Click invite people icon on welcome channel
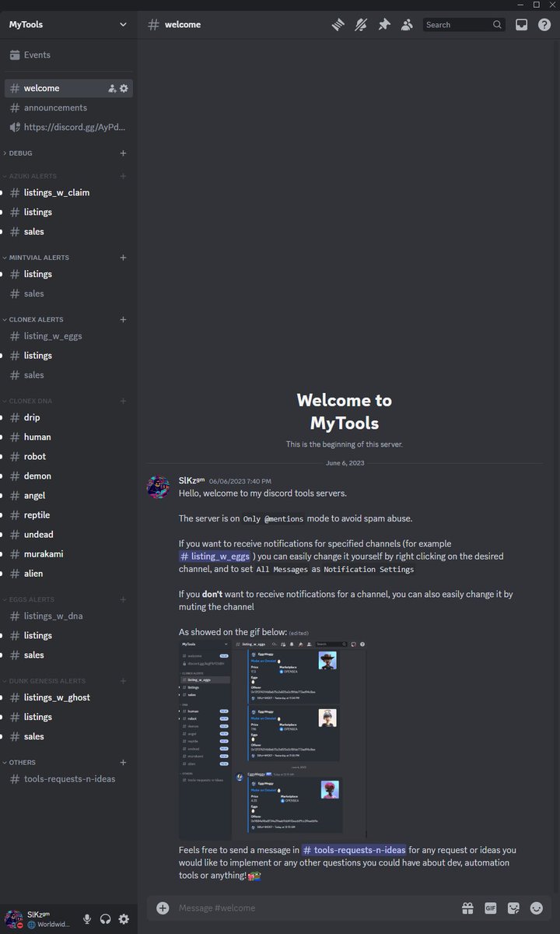The width and height of the screenshot is (560, 934). [112, 89]
